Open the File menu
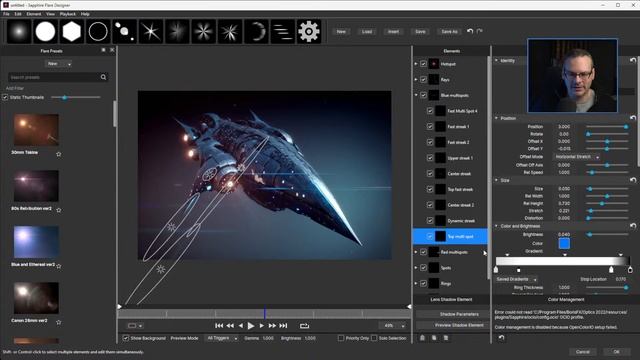The width and height of the screenshot is (640, 360). click(x=6, y=14)
